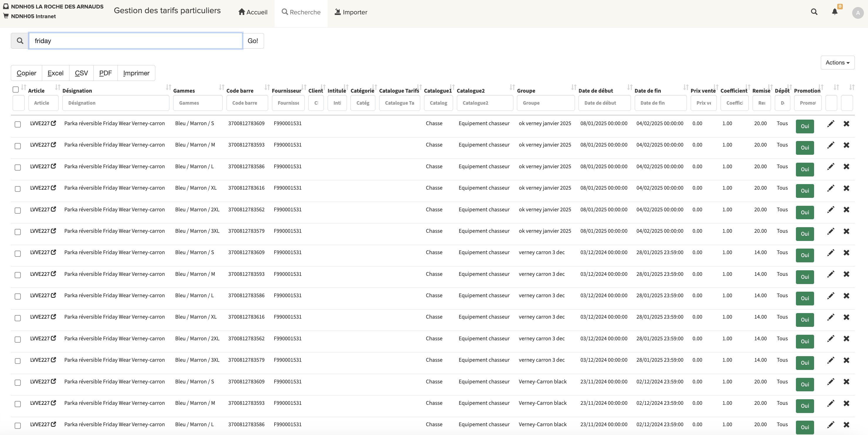
Task: Edit the 3700812783562 ok verney janvier 2025 row
Action: 831,210
